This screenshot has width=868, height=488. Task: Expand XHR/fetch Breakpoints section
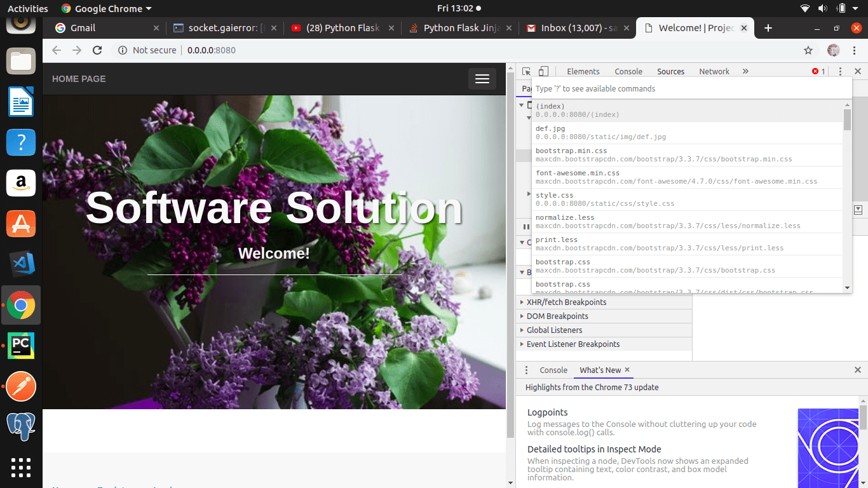(x=566, y=302)
